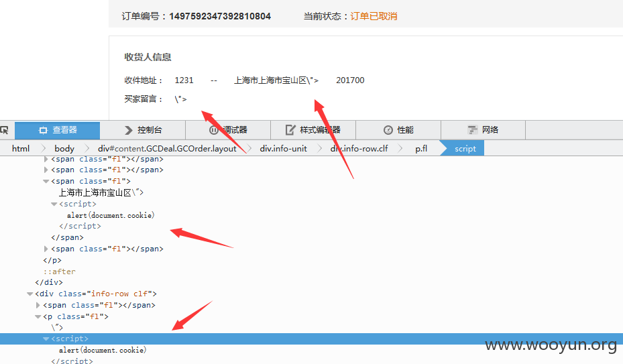
Task: Select div.info-unit breadcrumb
Action: coord(283,149)
